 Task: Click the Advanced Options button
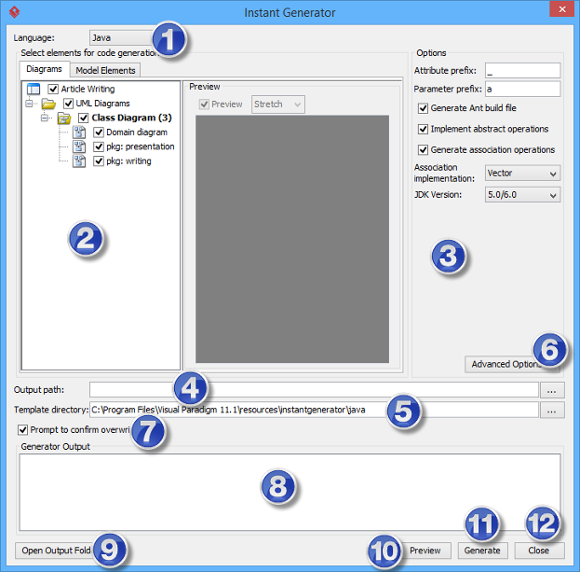pyautogui.click(x=512, y=364)
